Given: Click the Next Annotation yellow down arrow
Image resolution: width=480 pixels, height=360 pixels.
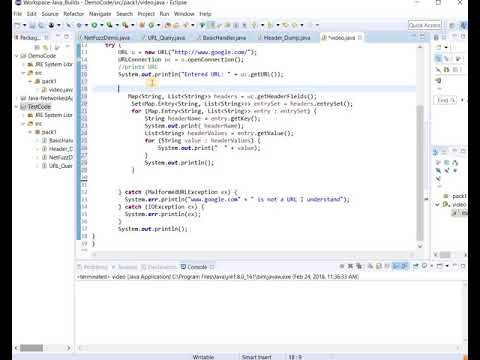Looking at the screenshot, I should click(x=254, y=25).
